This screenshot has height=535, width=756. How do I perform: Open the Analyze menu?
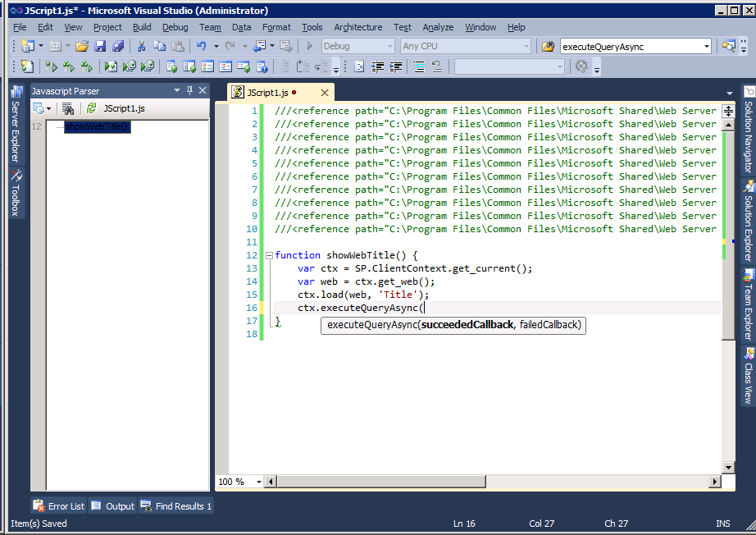(x=438, y=27)
